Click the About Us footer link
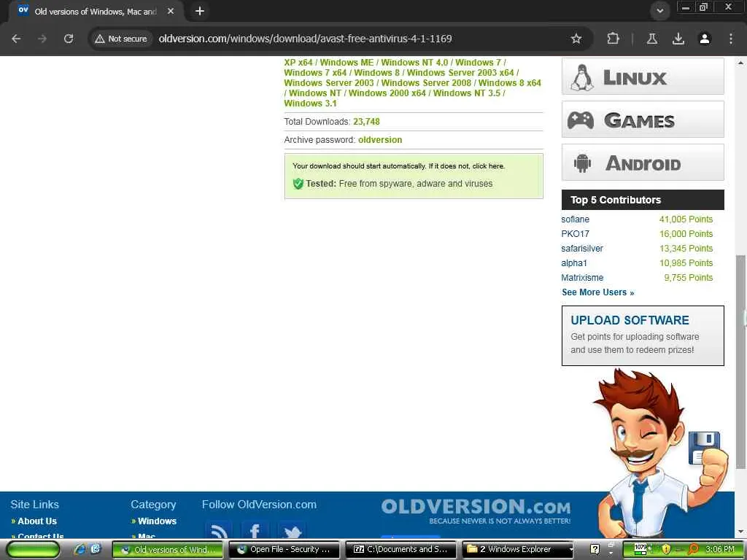 point(37,521)
